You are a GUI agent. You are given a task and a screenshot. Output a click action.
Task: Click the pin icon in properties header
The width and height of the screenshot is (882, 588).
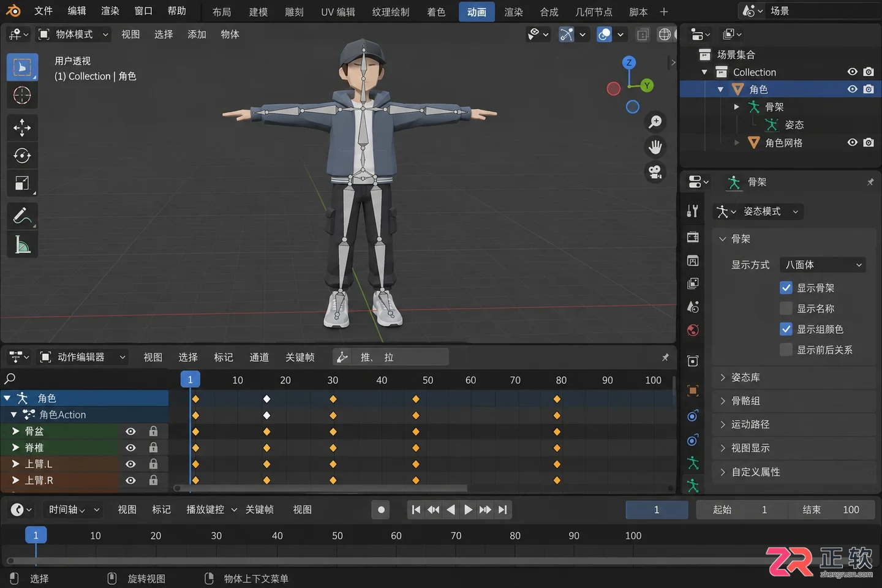click(x=870, y=182)
